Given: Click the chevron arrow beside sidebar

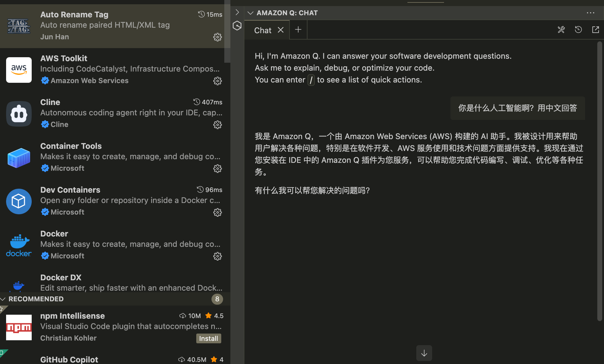Looking at the screenshot, I should [237, 12].
